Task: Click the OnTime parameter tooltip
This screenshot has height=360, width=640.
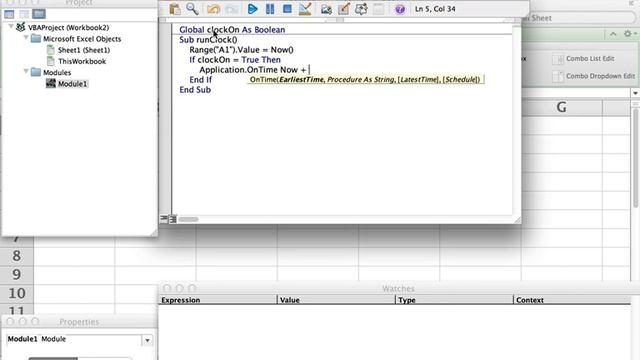Action: [x=365, y=80]
